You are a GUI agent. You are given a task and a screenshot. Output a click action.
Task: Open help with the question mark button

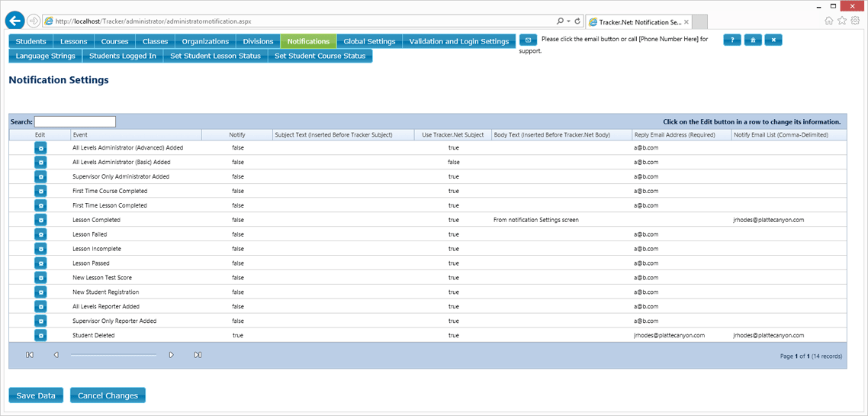[731, 40]
